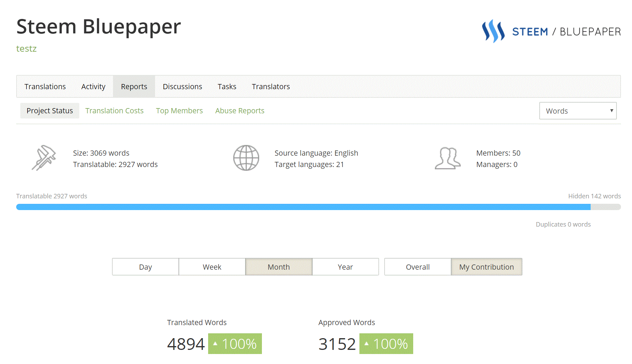Click Hidden 142 words label
This screenshot has width=632, height=364.
[x=594, y=196]
